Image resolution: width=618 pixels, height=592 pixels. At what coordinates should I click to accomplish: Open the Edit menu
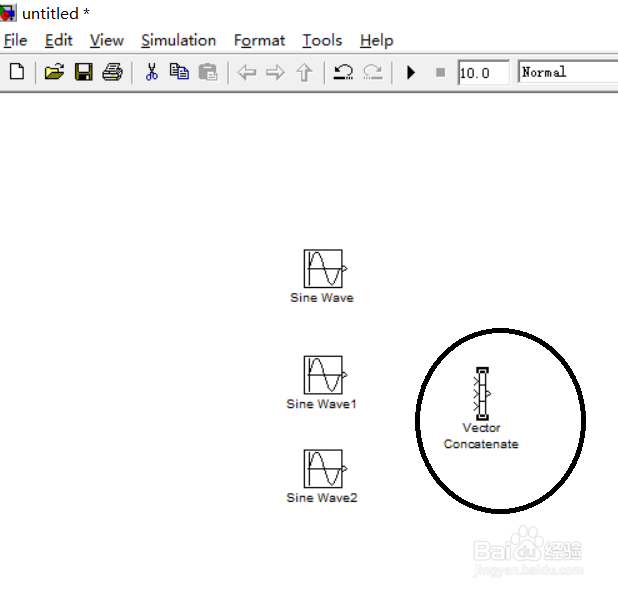tap(59, 41)
